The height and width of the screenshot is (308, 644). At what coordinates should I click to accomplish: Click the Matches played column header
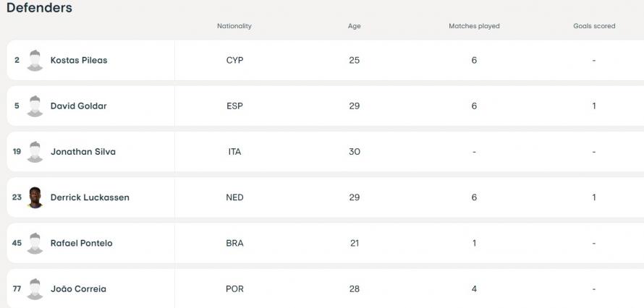click(474, 26)
